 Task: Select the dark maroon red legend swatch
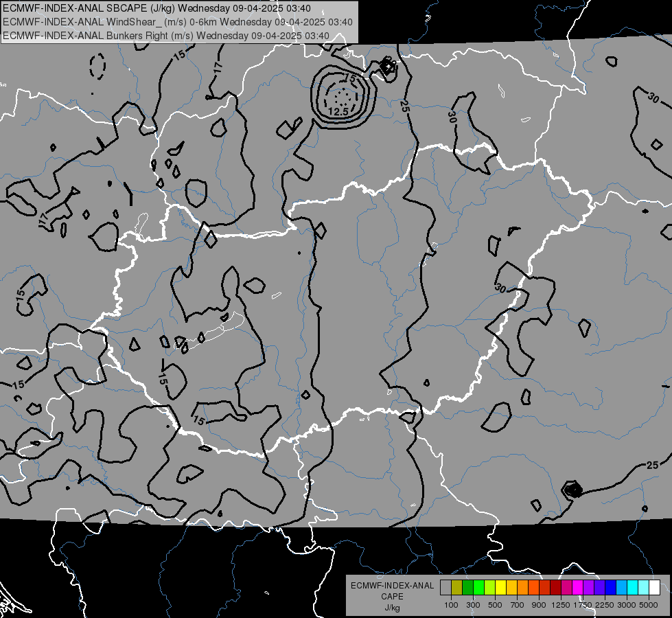pyautogui.click(x=556, y=587)
